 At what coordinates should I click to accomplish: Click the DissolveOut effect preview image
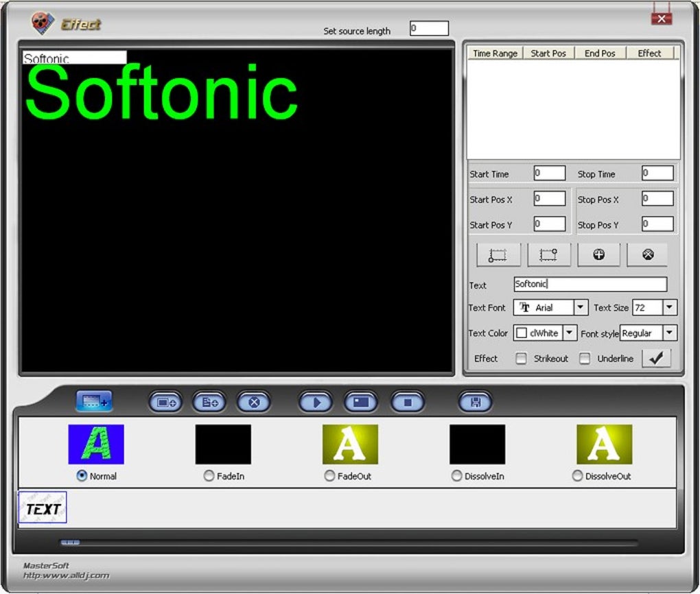[x=605, y=444]
